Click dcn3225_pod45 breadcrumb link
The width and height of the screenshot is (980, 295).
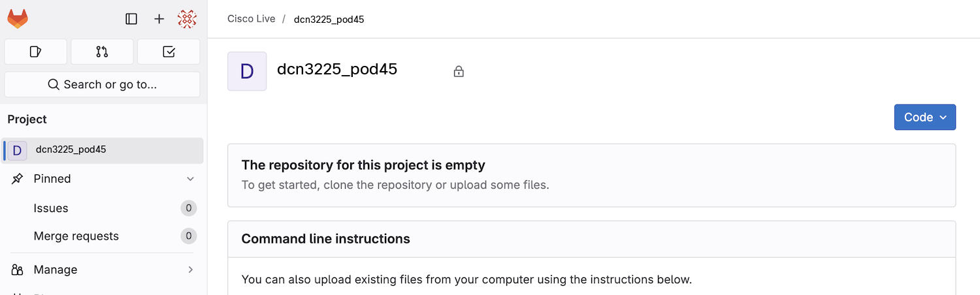pos(329,20)
